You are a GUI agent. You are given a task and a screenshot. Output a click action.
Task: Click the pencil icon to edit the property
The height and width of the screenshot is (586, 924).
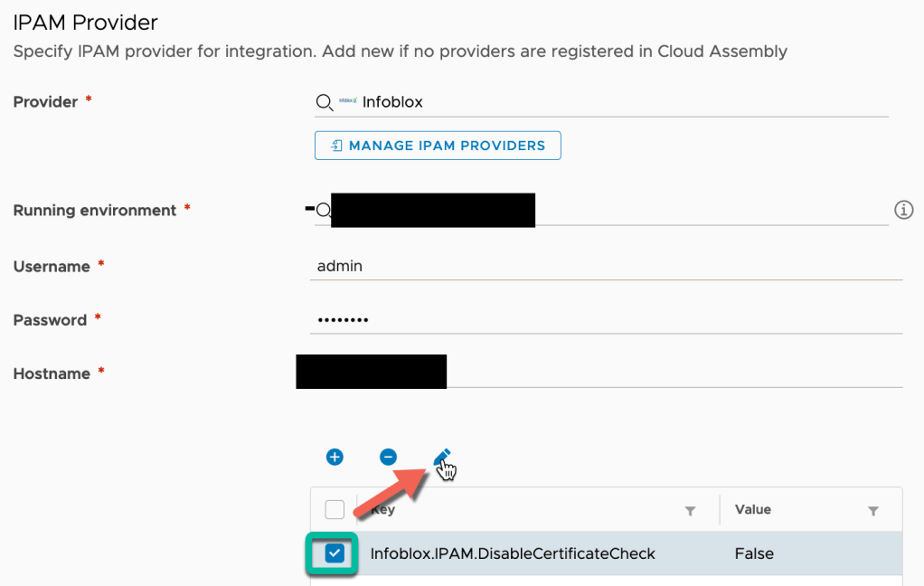pos(442,457)
